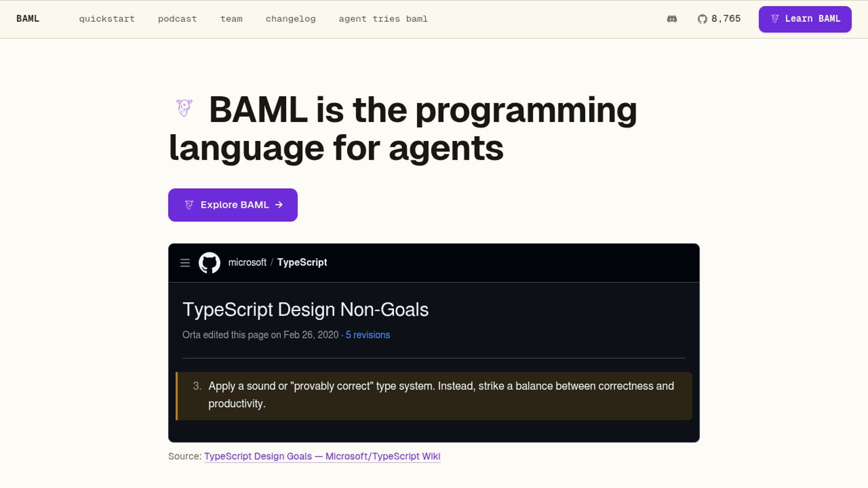Open the team nav link
This screenshot has width=868, height=488.
231,19
